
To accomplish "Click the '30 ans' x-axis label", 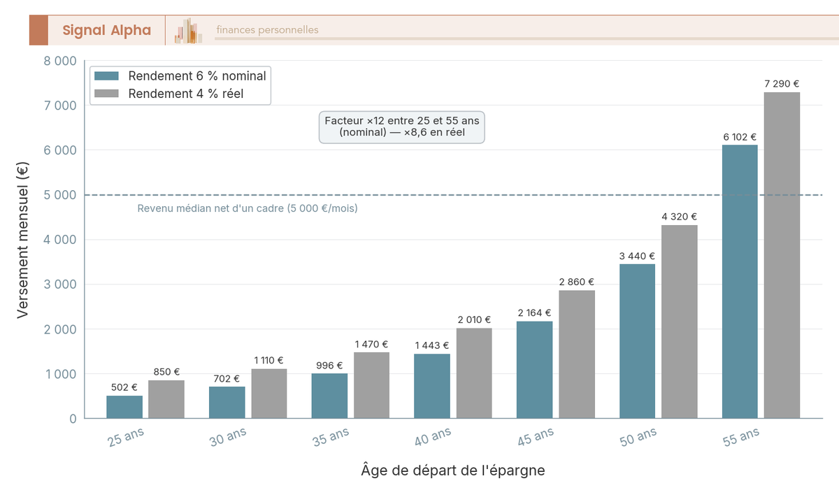I will (x=228, y=438).
